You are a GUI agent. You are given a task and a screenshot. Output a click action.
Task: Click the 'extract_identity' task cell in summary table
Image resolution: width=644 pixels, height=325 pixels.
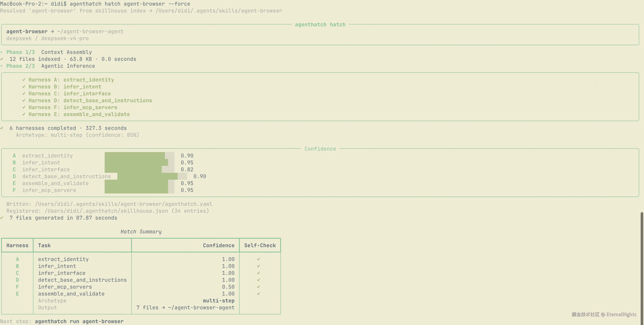coord(63,259)
